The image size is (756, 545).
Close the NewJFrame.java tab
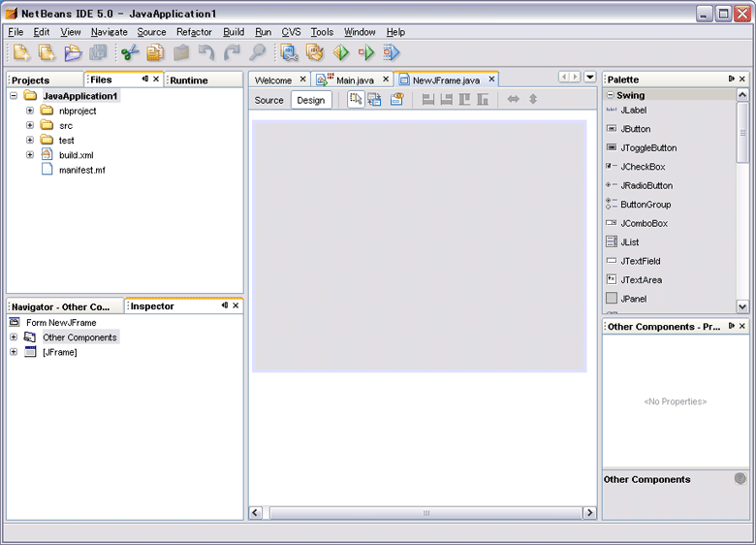click(x=491, y=79)
